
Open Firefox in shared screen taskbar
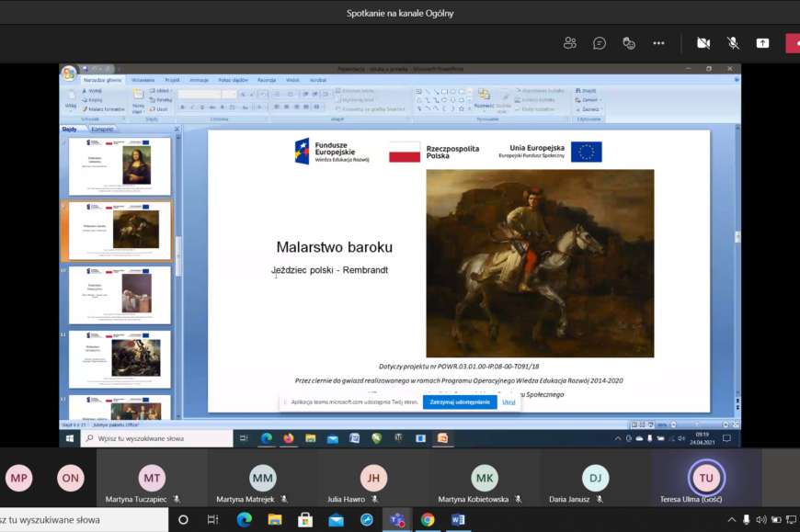288,438
